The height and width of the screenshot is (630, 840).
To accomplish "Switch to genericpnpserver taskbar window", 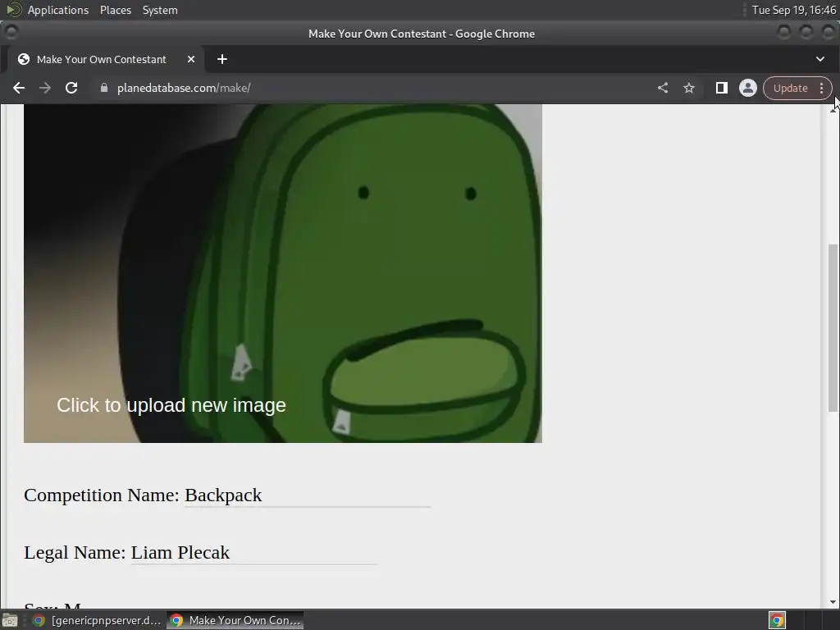I will click(97, 620).
